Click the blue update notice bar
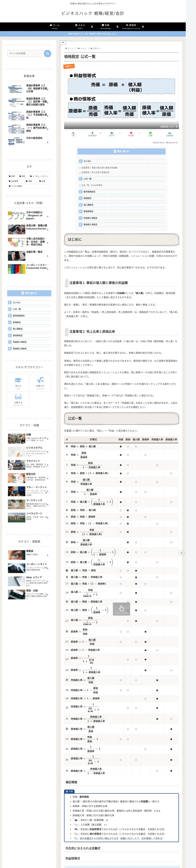 tap(93, 34)
